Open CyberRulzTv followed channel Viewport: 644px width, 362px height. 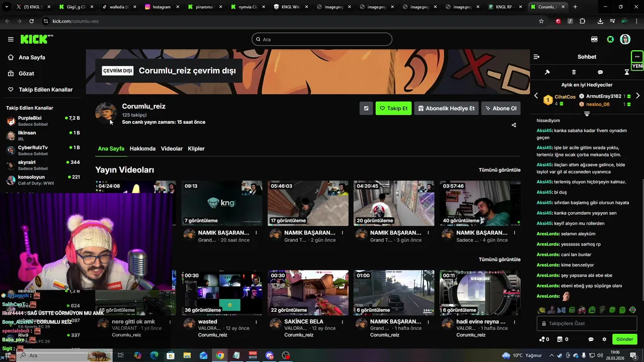pyautogui.click(x=43, y=150)
